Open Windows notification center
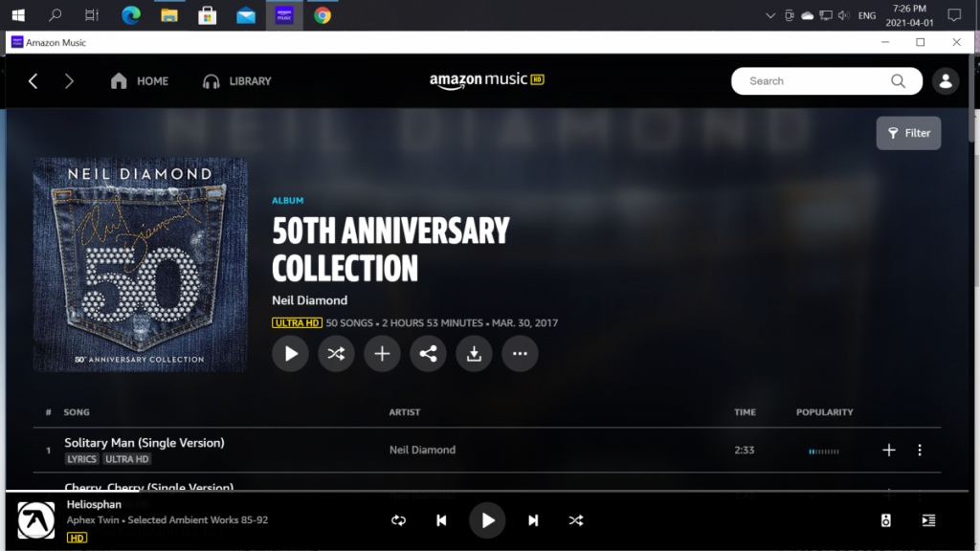 tap(954, 15)
